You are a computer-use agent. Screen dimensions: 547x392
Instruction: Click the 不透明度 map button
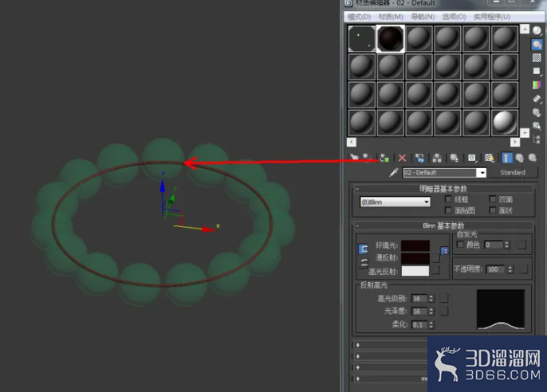(524, 269)
